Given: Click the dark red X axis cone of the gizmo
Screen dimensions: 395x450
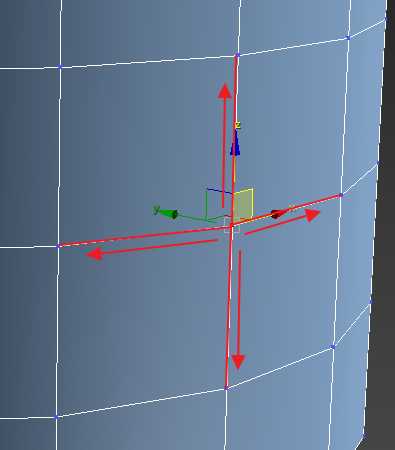Looking at the screenshot, I should (277, 214).
